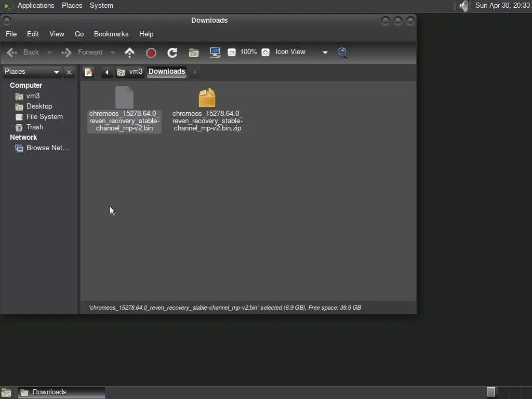Open the search magnifier icon
The height and width of the screenshot is (399, 532).
pos(343,52)
